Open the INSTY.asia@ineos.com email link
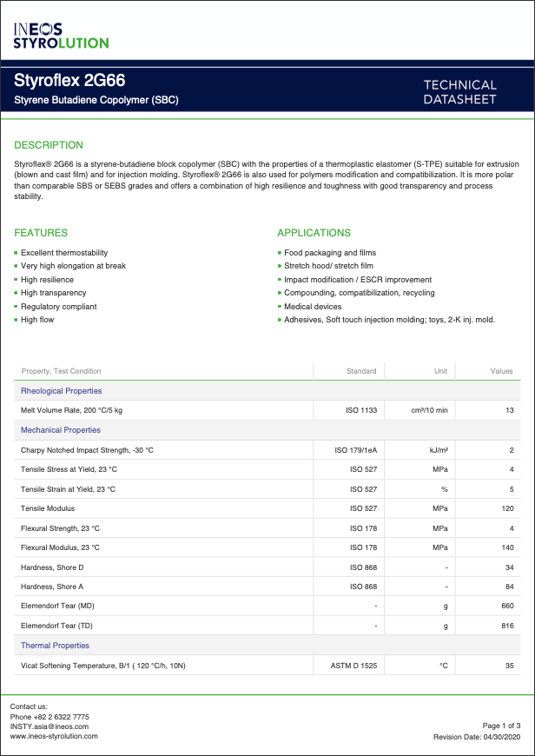The height and width of the screenshot is (756, 535). (50, 726)
